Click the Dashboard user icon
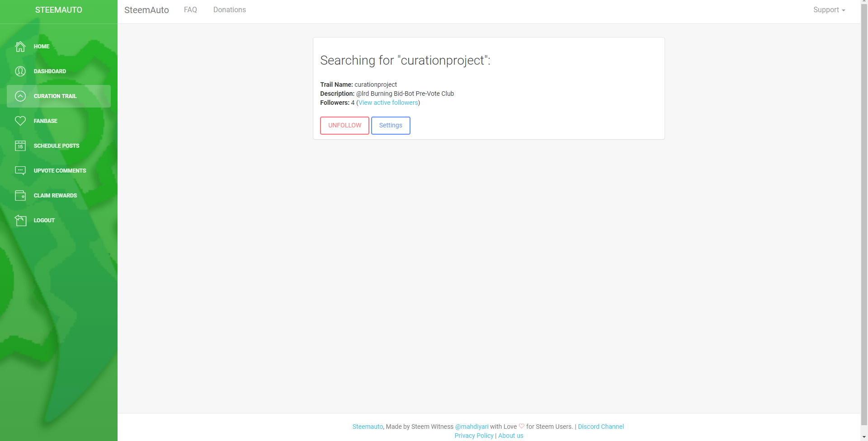 click(20, 71)
